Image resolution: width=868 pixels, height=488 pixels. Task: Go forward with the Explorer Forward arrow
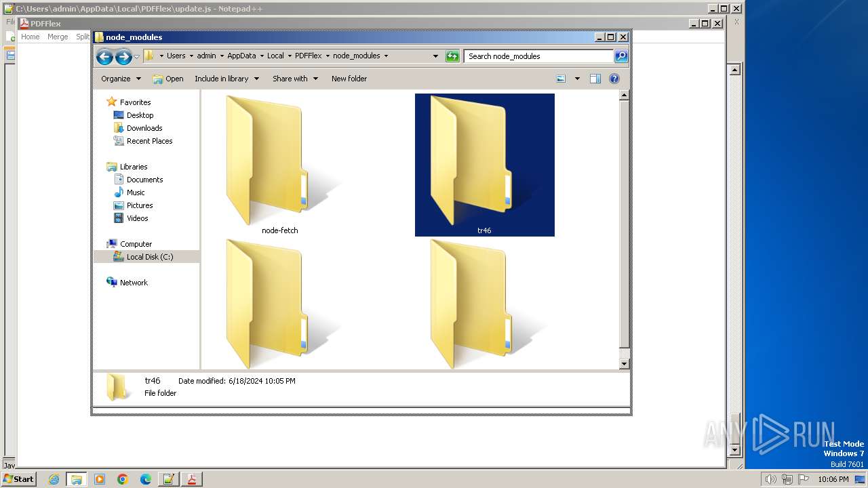(123, 56)
